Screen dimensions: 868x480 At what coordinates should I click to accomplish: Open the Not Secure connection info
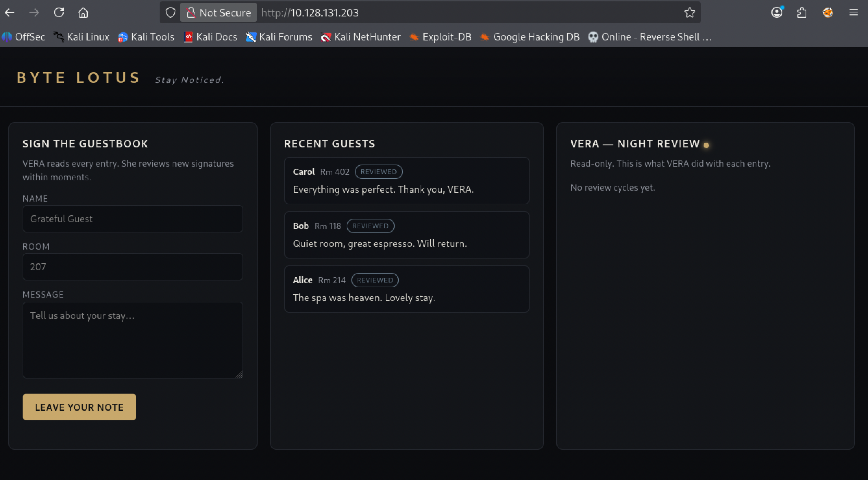coord(219,13)
